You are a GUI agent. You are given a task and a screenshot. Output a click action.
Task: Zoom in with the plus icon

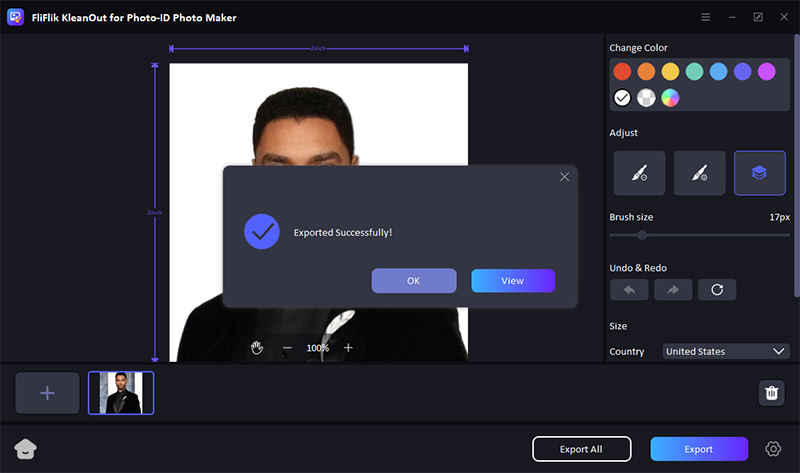click(348, 348)
